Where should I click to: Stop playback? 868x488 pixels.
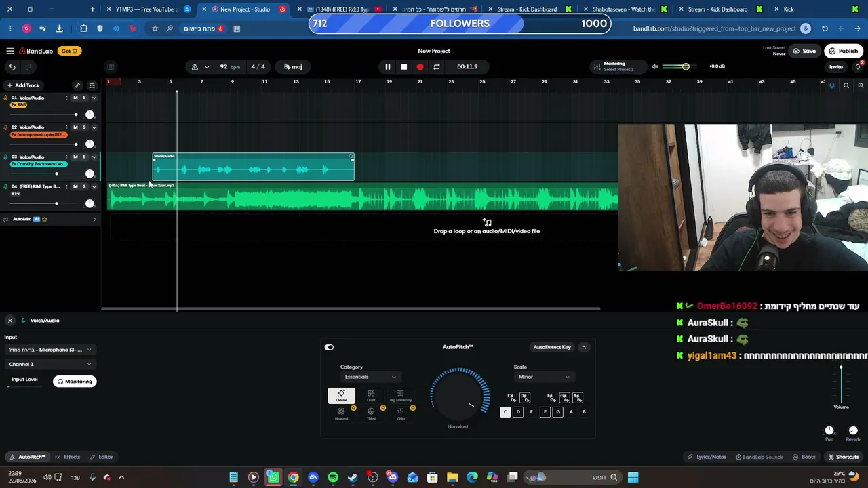pos(403,66)
